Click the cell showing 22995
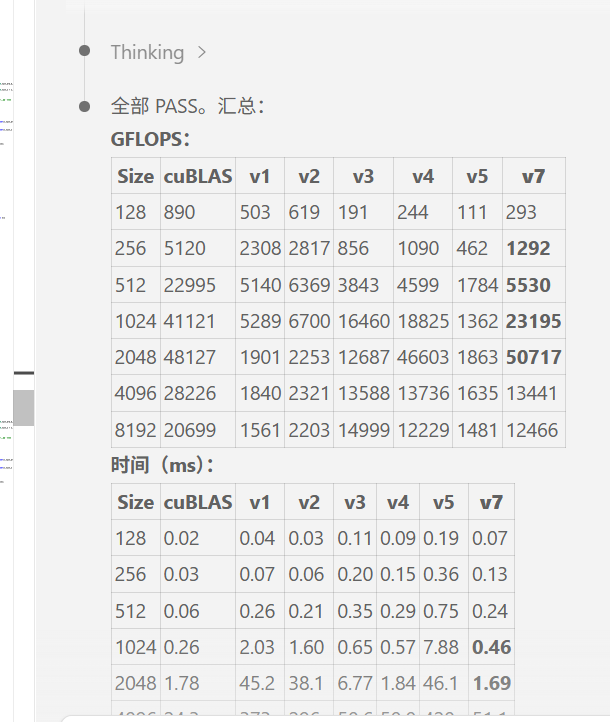Screen dimensions: 610x722 pos(198,285)
